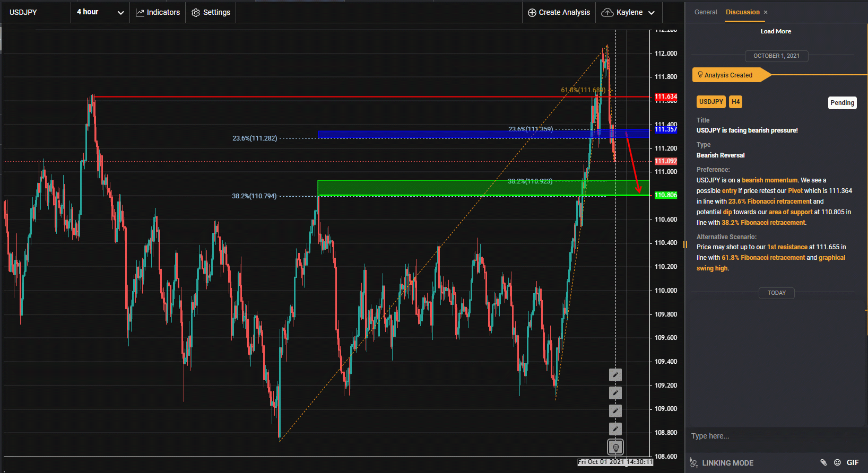Viewport: 868px width, 473px height.
Task: Click the green 38.2% support zone
Action: (424, 188)
